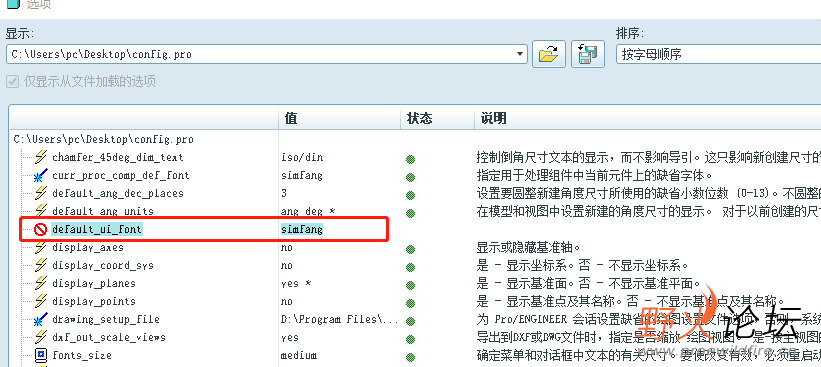821x367 pixels.
Task: Click the yes * value of display_planes
Action: [x=296, y=283]
